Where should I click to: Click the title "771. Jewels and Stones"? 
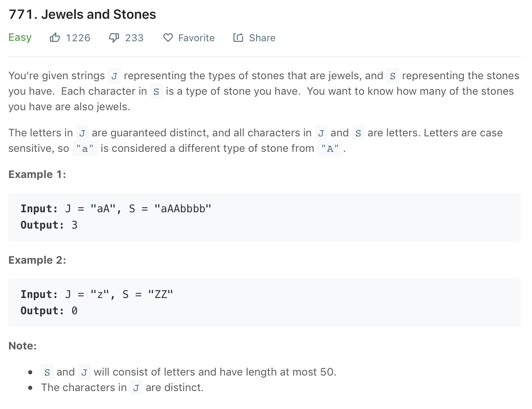click(x=82, y=15)
